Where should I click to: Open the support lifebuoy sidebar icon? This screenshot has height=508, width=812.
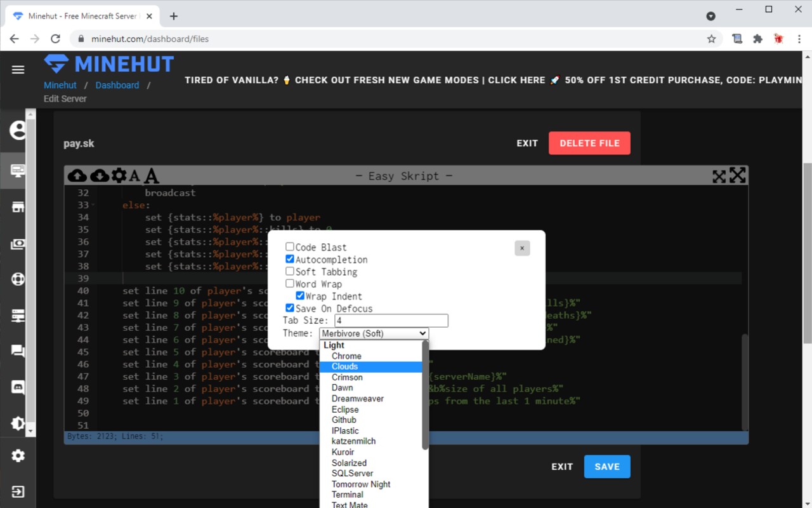coord(18,279)
